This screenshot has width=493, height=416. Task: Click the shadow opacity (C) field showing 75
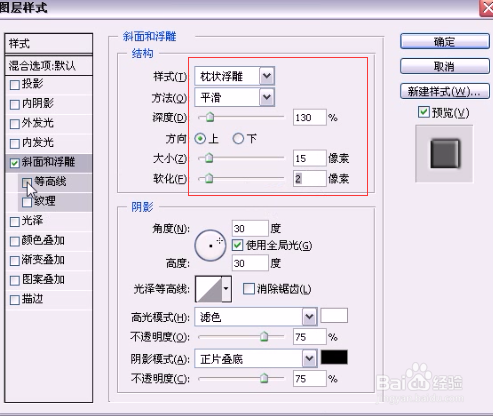(x=309, y=379)
